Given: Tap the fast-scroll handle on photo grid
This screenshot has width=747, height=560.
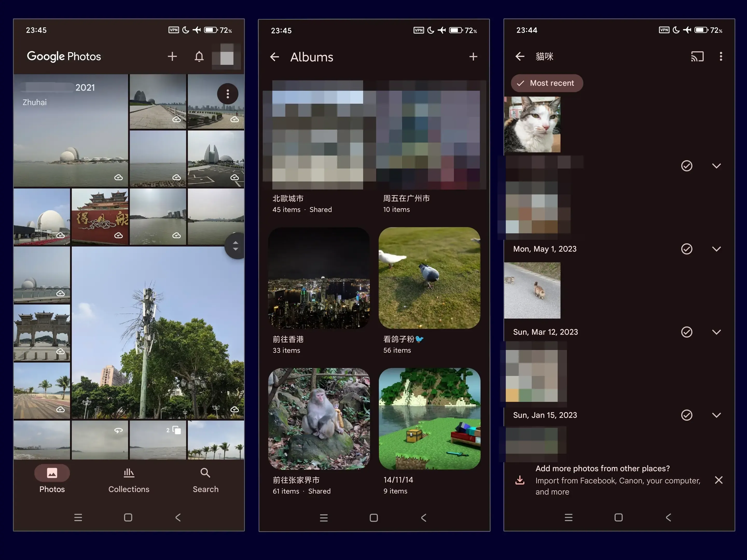Looking at the screenshot, I should tap(235, 246).
